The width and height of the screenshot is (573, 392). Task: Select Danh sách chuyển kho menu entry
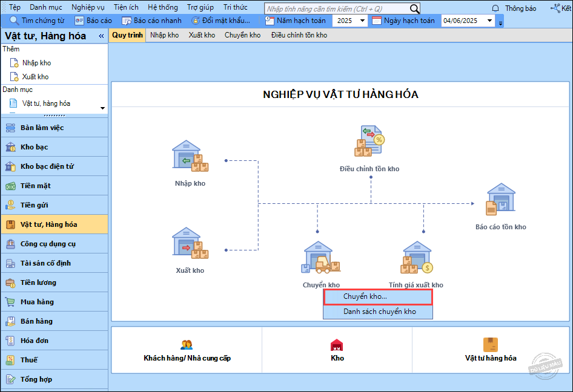[378, 312]
